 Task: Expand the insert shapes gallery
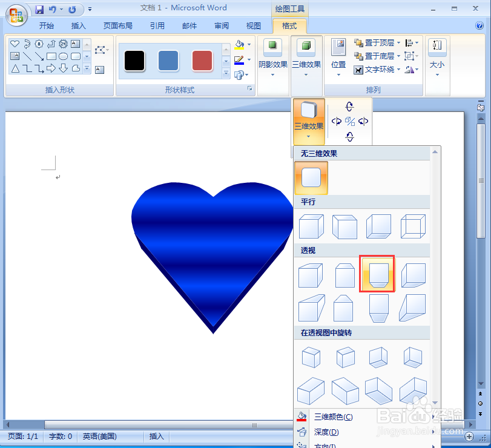point(87,68)
